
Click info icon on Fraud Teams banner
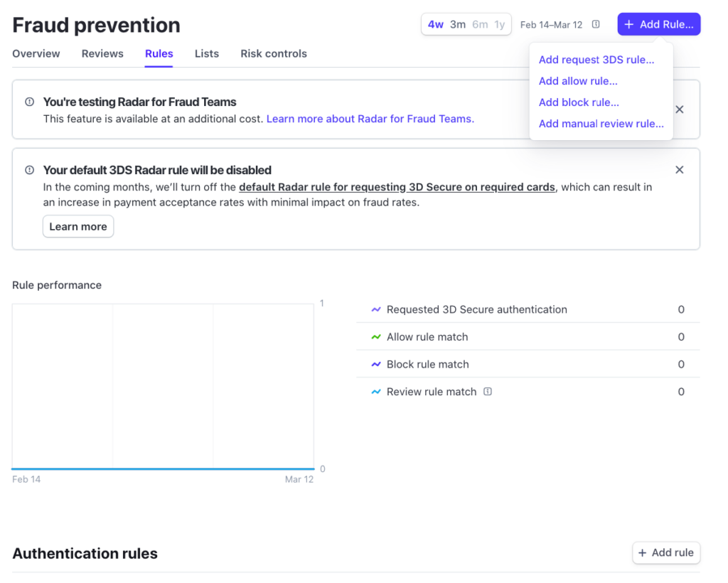(29, 102)
